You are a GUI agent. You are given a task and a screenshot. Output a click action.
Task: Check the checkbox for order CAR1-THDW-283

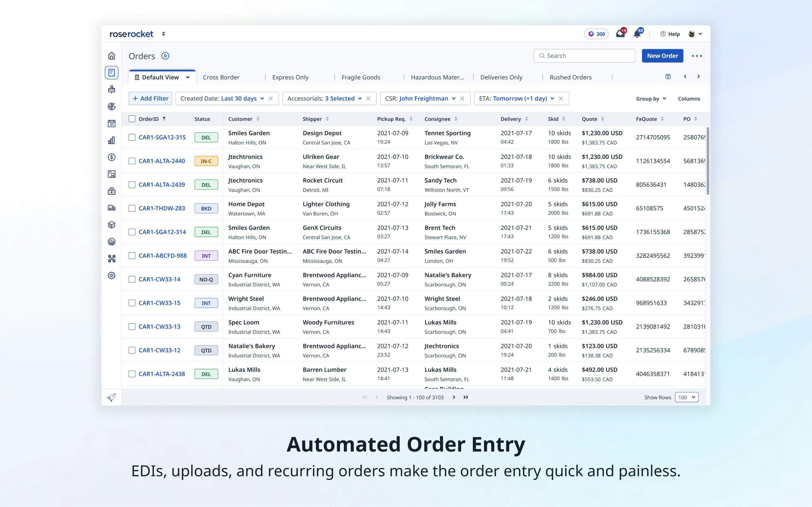coord(132,208)
